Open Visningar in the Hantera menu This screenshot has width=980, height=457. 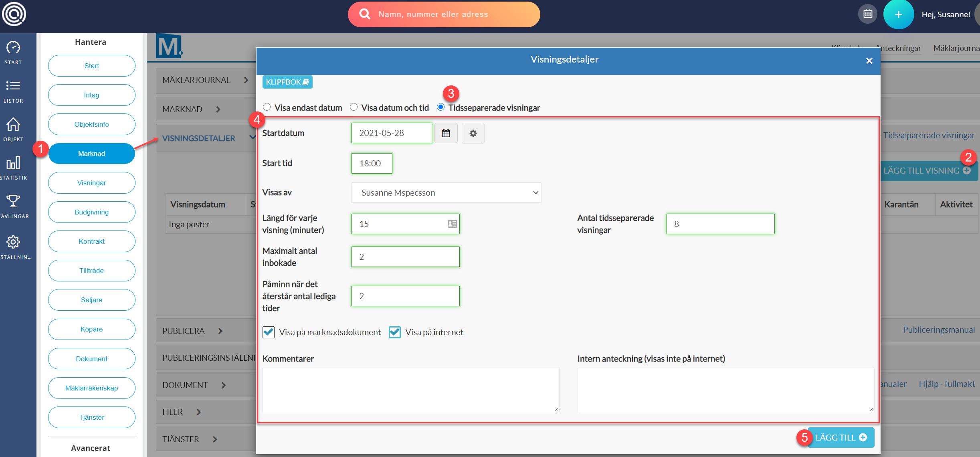point(91,183)
